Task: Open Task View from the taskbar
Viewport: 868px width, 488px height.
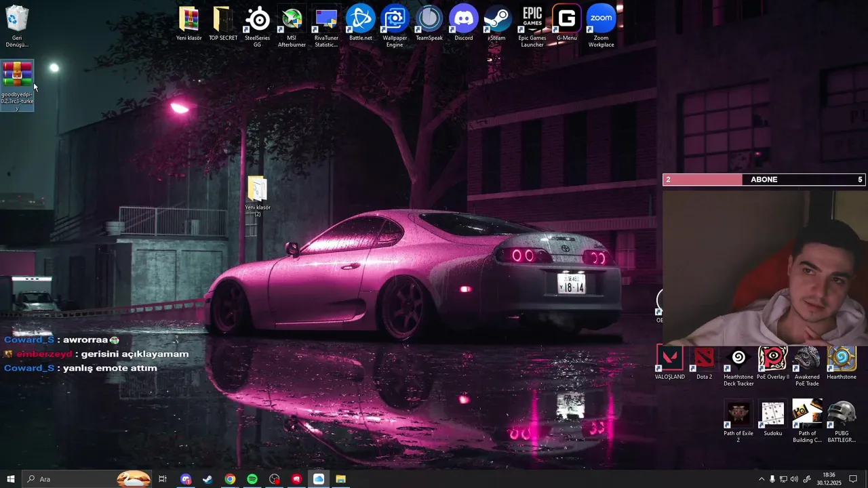Action: (x=163, y=479)
